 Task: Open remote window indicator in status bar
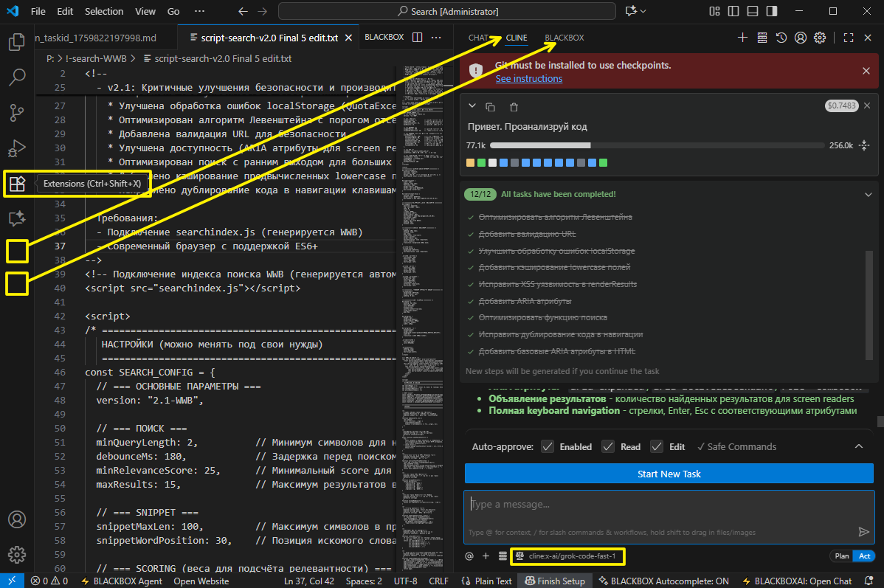pyautogui.click(x=12, y=581)
